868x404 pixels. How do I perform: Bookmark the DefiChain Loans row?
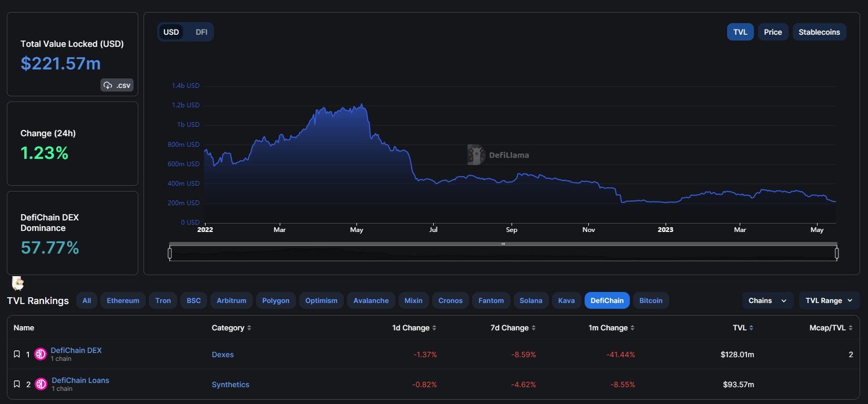coord(17,384)
